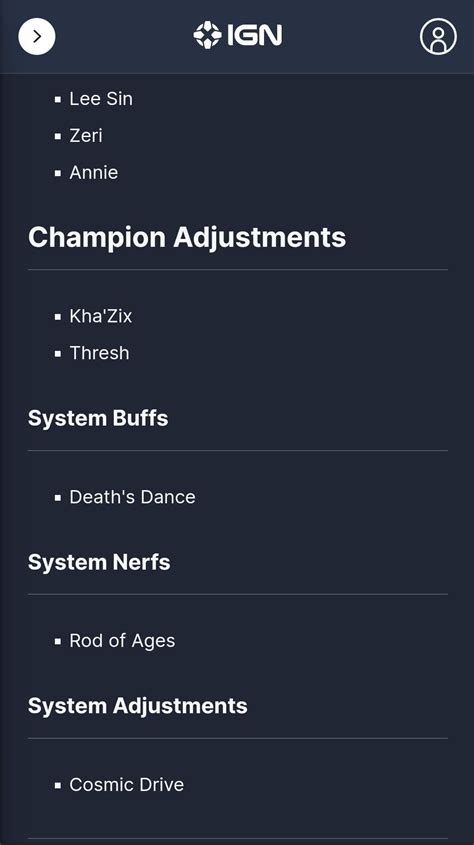Select the Cosmic Drive item
The height and width of the screenshot is (845, 474).
(127, 785)
